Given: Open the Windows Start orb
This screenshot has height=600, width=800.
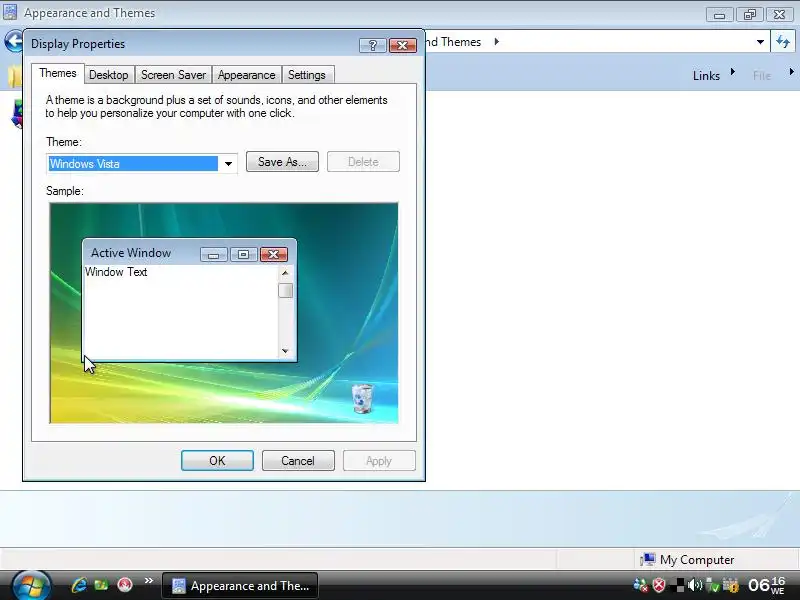Looking at the screenshot, I should point(31,586).
